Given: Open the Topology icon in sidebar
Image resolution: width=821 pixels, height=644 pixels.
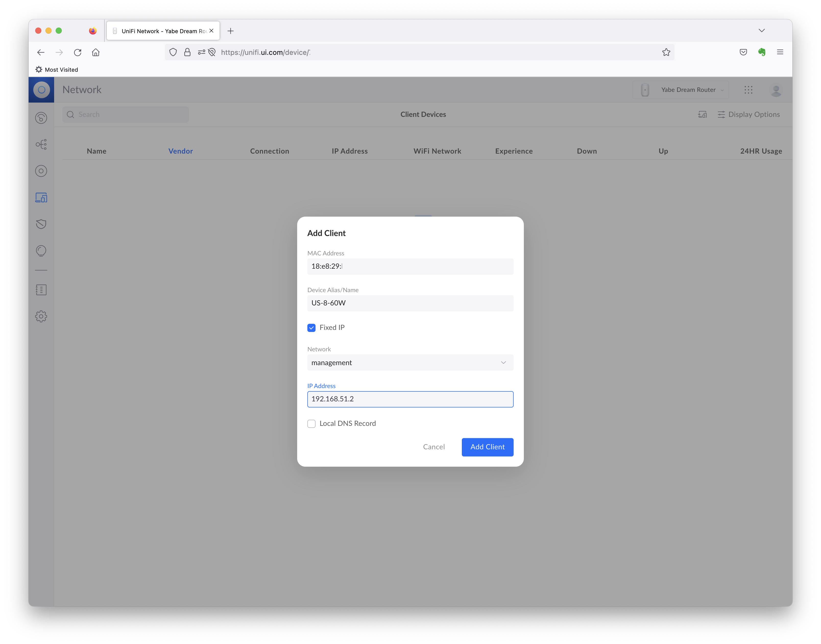Looking at the screenshot, I should pos(41,144).
